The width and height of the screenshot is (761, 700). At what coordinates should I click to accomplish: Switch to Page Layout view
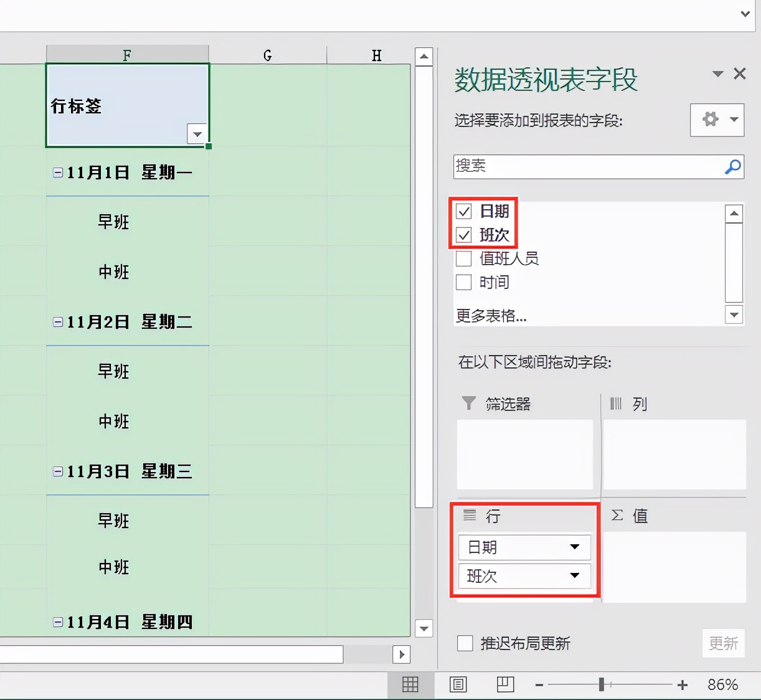[458, 685]
